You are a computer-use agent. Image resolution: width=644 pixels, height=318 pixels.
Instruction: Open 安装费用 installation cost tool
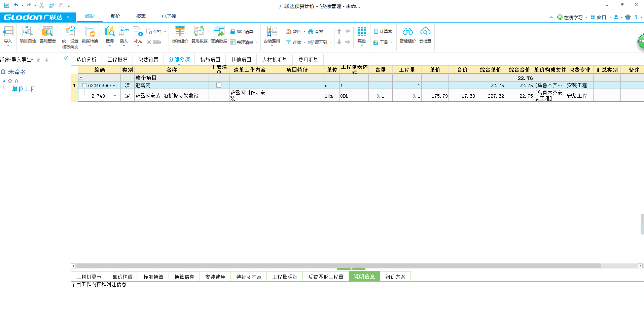[x=272, y=36]
